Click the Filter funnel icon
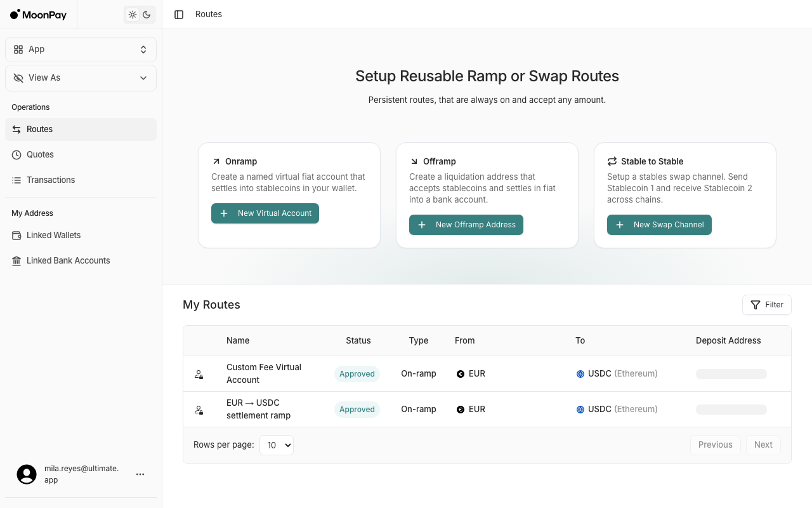The height and width of the screenshot is (508, 812). tap(756, 305)
